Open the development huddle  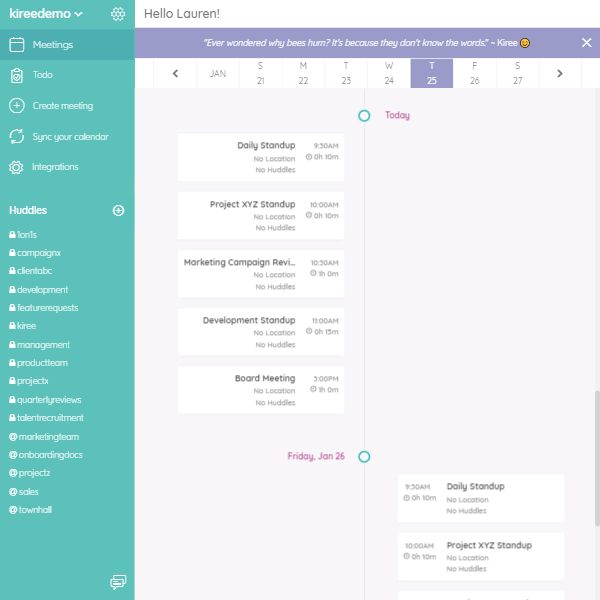[39, 290]
